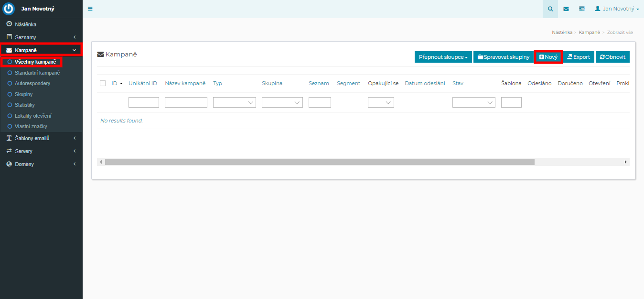Screen dimensions: 644x299
Task: Click the scroll-right arrow of table scrollbar
Action: (x=626, y=162)
